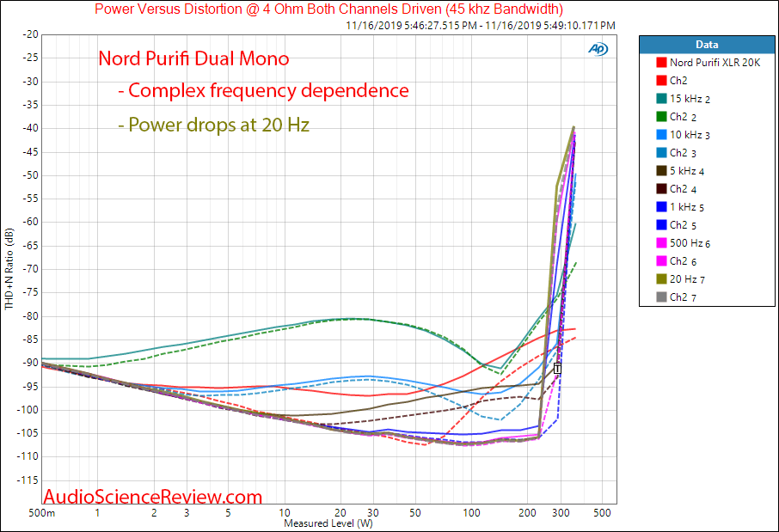Select the '1 kHz 5' legend label
This screenshot has height=532, width=779.
click(x=687, y=207)
